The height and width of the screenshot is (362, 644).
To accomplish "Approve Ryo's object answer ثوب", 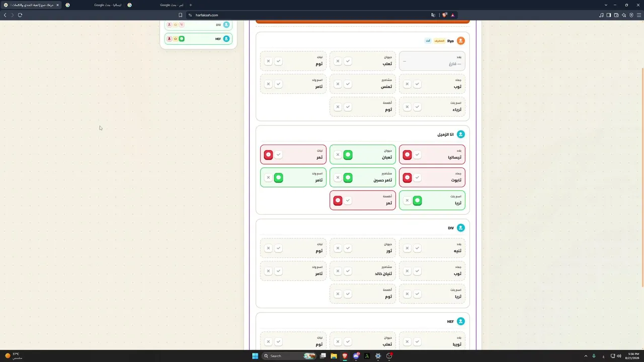I will [x=417, y=84].
